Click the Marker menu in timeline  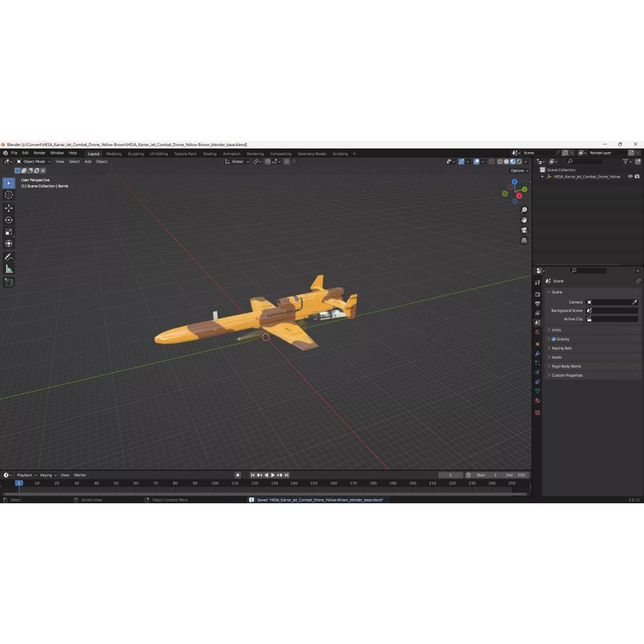(x=80, y=475)
